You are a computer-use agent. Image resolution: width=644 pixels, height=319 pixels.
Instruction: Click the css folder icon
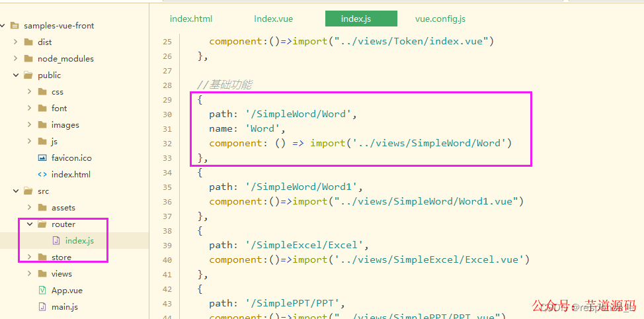42,92
